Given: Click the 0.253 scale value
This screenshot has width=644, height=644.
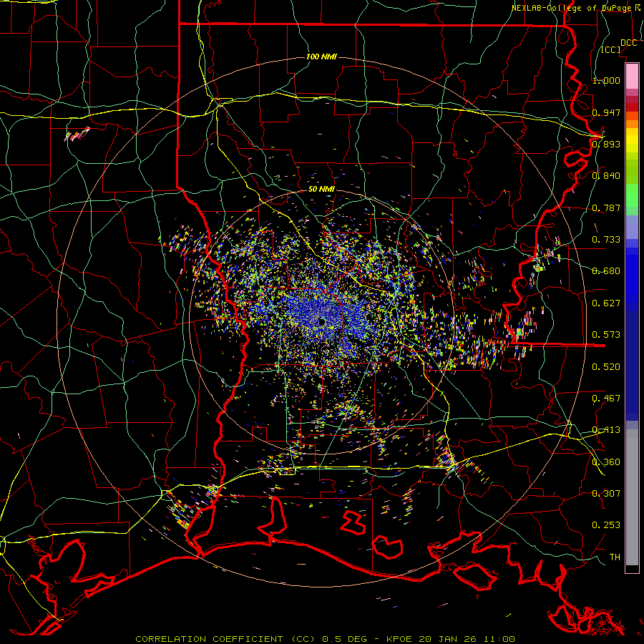Looking at the screenshot, I should click(606, 525).
